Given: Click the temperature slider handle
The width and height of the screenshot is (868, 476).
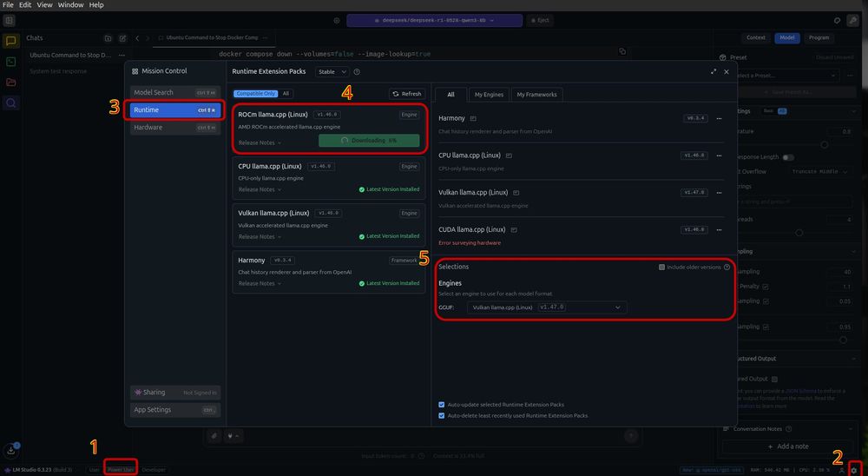Looking at the screenshot, I should pos(825,145).
